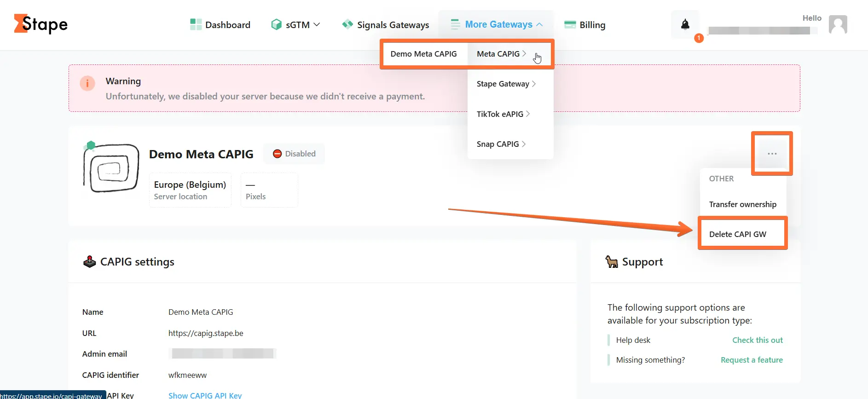This screenshot has width=868, height=399.
Task: Select TikTok eAPIG menu item
Action: tap(500, 114)
